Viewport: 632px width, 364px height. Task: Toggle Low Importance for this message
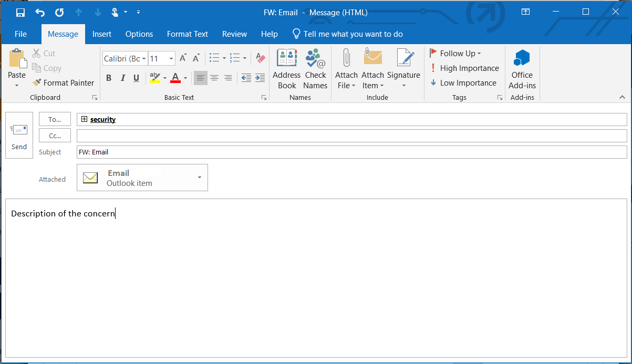463,83
